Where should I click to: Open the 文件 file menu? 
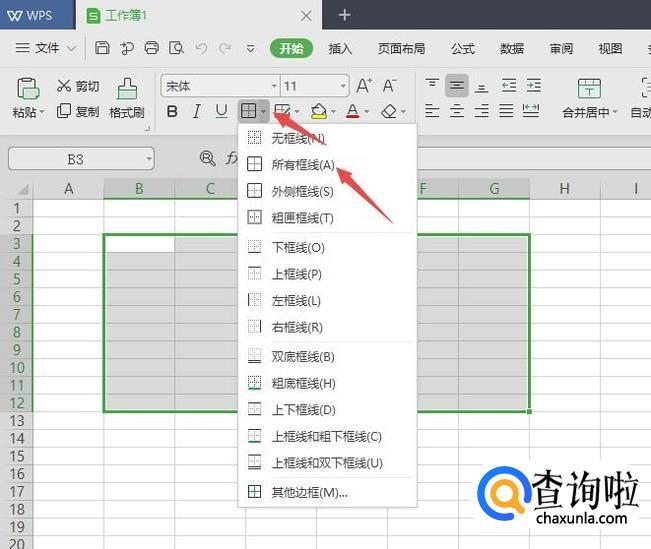(46, 48)
